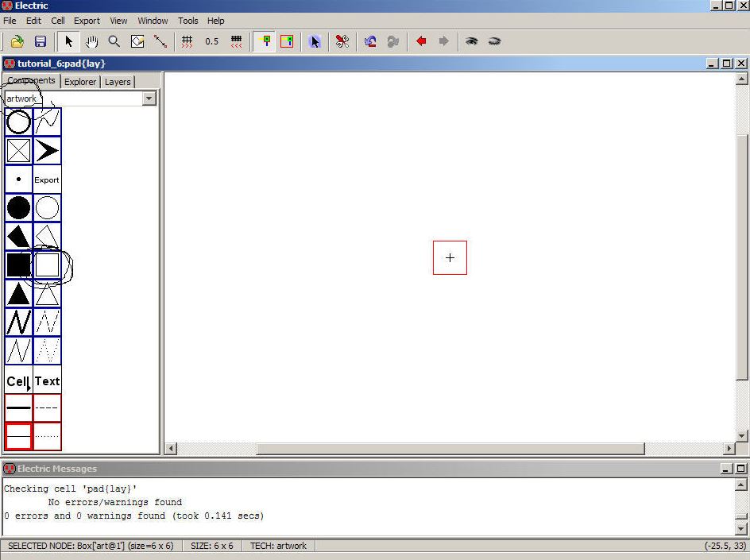The image size is (750, 560).
Task: Choose the arrowhead artwork component
Action: pos(47,151)
